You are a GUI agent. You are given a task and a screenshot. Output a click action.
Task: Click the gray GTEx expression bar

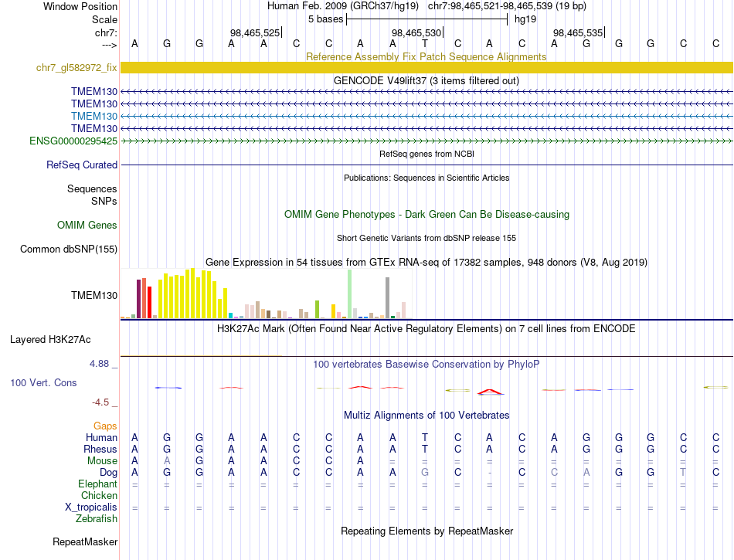(x=388, y=297)
